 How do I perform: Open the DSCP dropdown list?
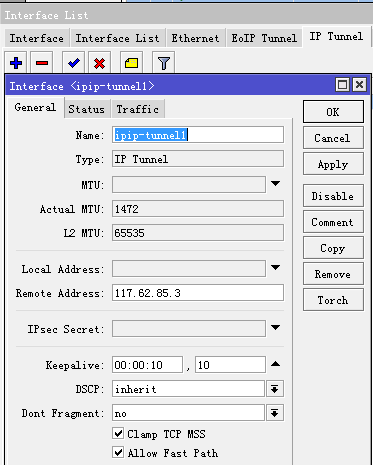pos(275,389)
